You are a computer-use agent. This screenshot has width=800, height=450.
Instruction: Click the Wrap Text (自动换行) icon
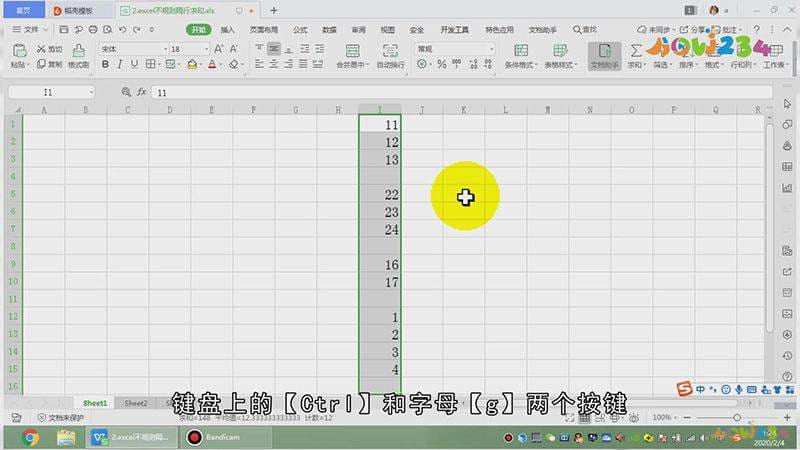(x=390, y=50)
